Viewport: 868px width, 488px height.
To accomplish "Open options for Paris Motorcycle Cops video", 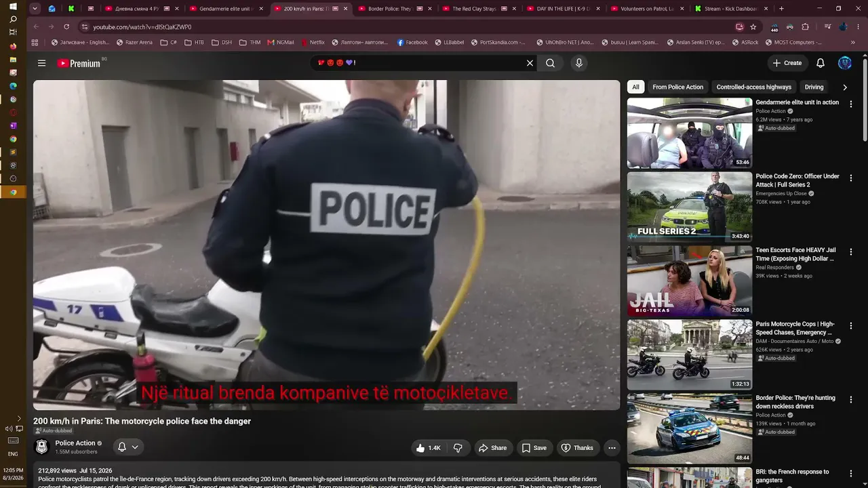I will [851, 326].
